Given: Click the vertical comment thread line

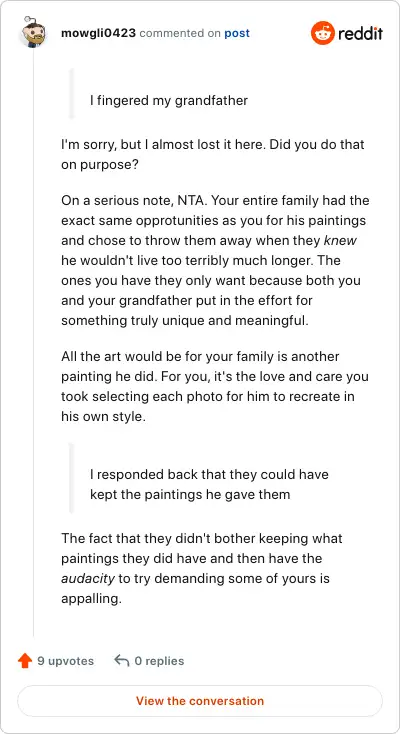Looking at the screenshot, I should tap(33, 342).
